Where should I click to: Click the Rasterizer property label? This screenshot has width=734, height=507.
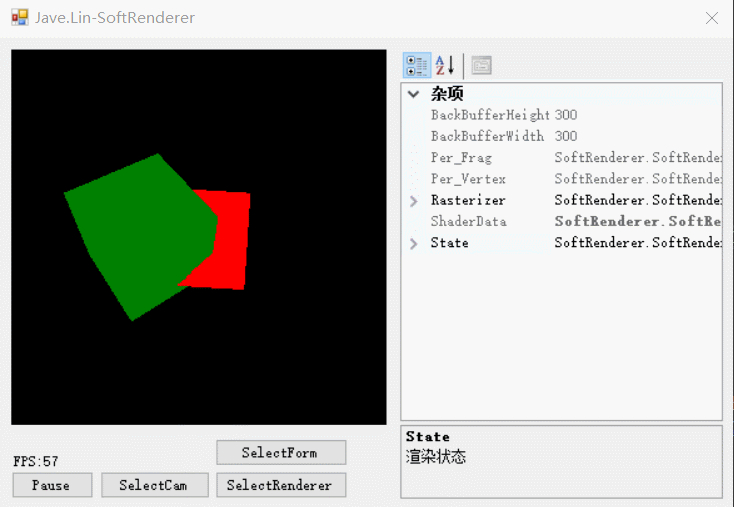(468, 200)
